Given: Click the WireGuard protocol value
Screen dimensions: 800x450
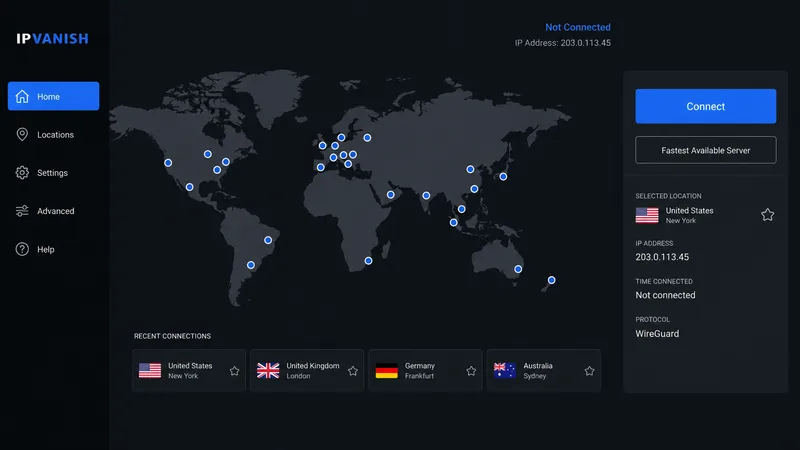Looking at the screenshot, I should pyautogui.click(x=657, y=334).
